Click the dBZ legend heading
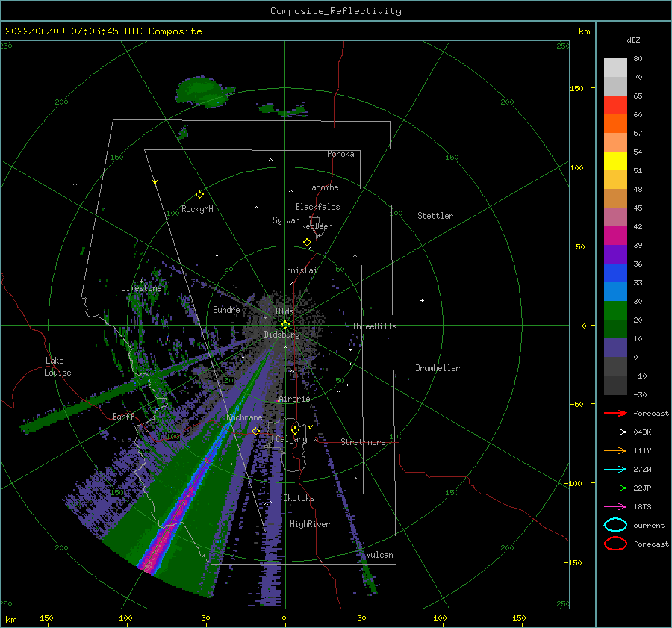672x628 pixels. click(x=633, y=40)
